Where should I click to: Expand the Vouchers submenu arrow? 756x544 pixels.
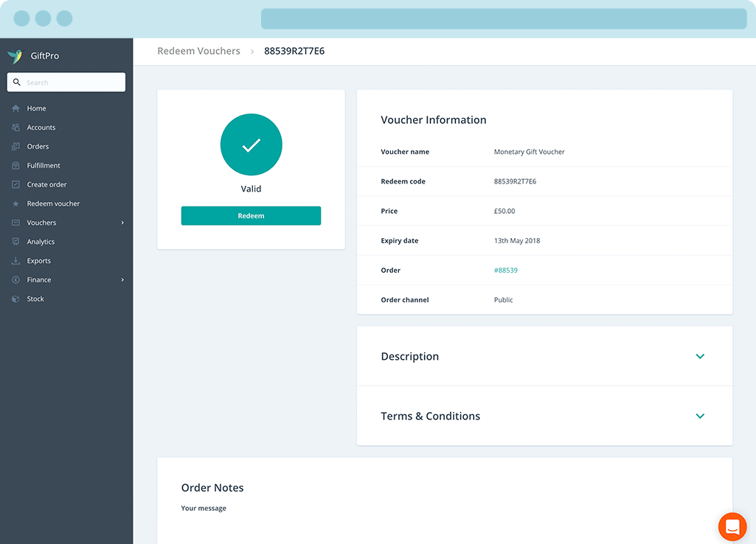[x=122, y=223]
